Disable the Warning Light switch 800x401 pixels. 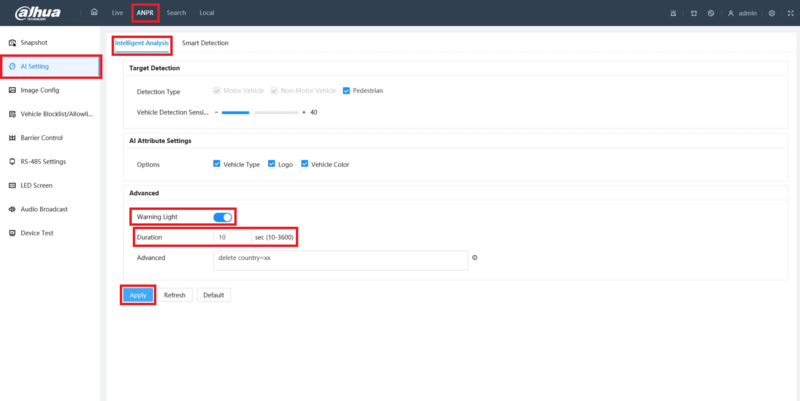[223, 217]
